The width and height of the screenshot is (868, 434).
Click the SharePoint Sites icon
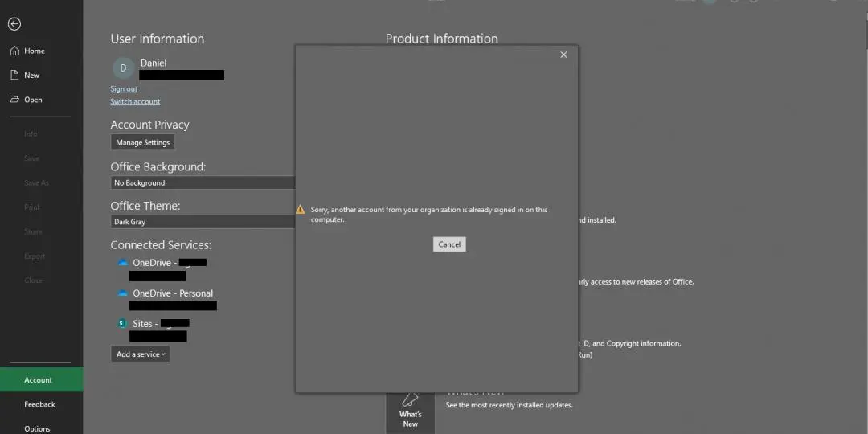[123, 324]
